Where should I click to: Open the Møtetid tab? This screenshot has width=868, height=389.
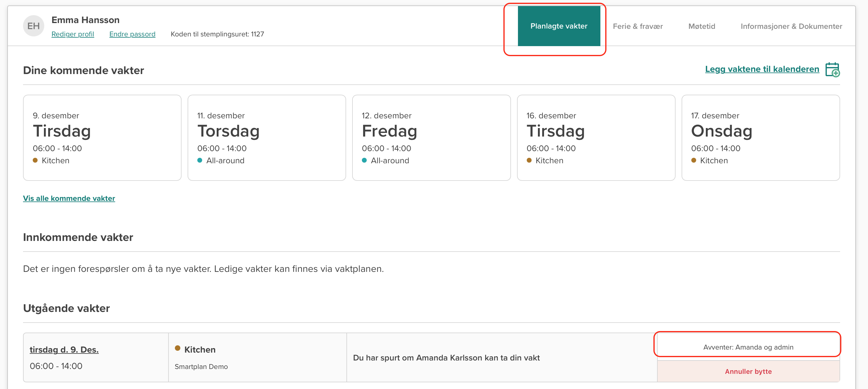coord(701,26)
